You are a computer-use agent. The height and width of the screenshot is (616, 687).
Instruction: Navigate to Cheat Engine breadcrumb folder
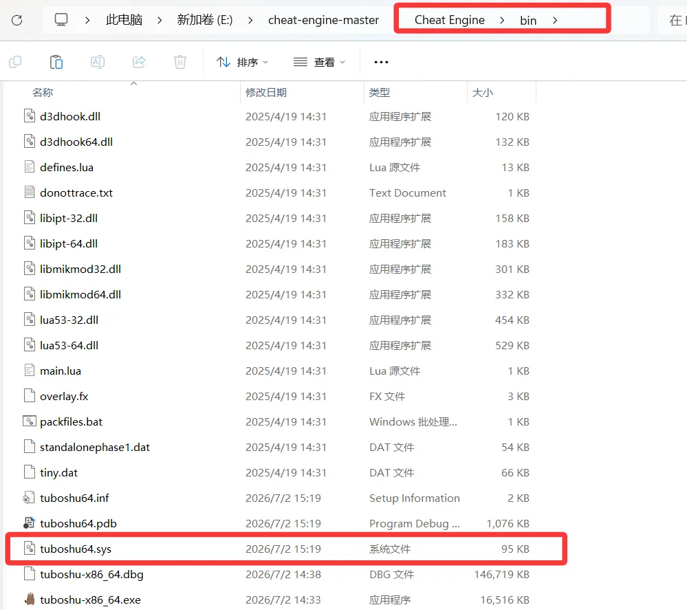[450, 20]
